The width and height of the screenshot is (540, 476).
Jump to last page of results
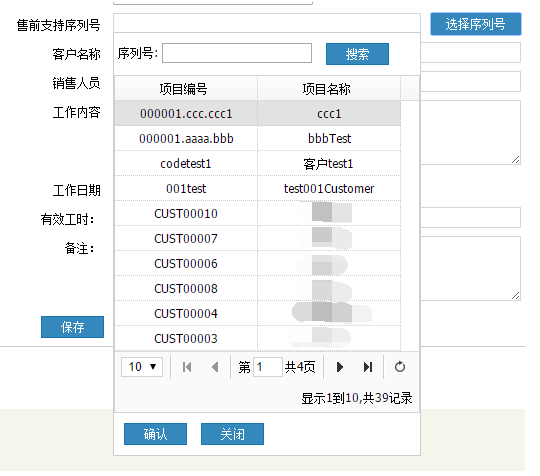(368, 367)
